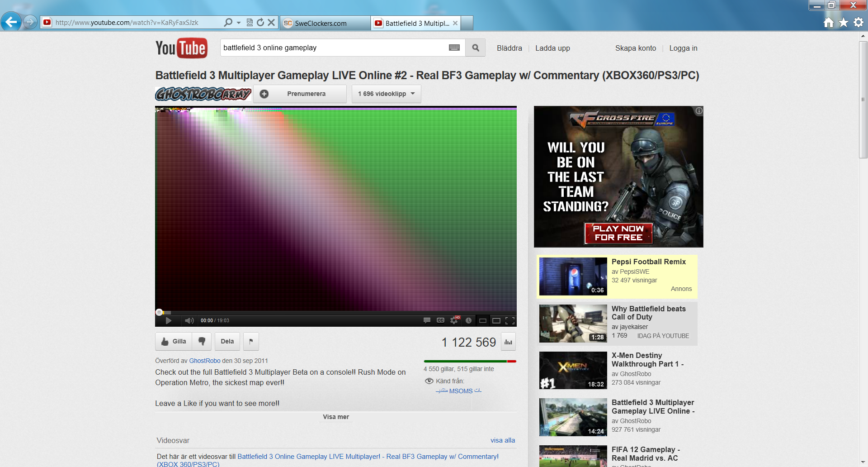Open video quality settings gear icon

point(454,320)
